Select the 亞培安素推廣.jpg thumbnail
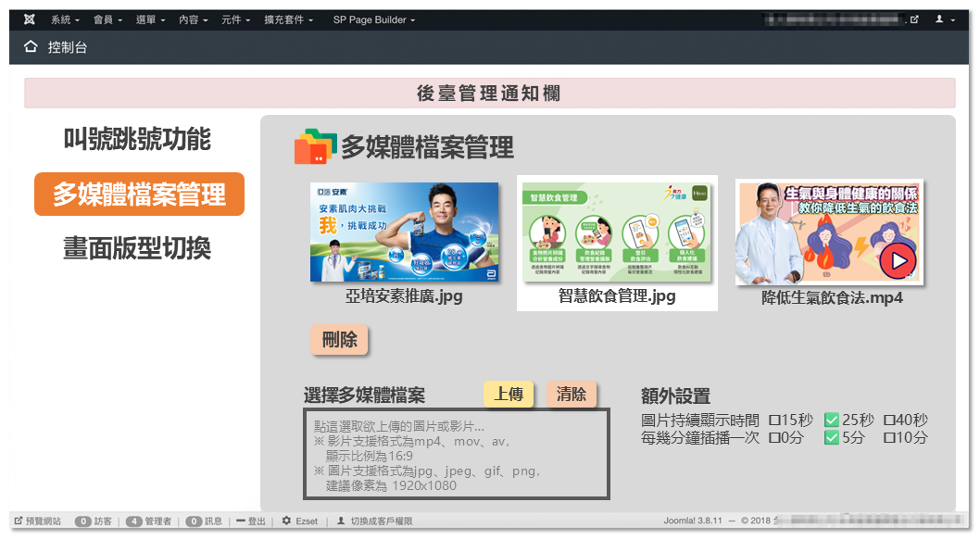 pyautogui.click(x=405, y=232)
